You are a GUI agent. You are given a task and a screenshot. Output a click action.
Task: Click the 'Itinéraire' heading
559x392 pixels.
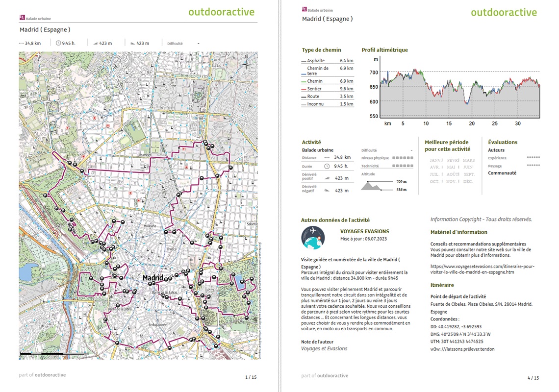click(442, 285)
